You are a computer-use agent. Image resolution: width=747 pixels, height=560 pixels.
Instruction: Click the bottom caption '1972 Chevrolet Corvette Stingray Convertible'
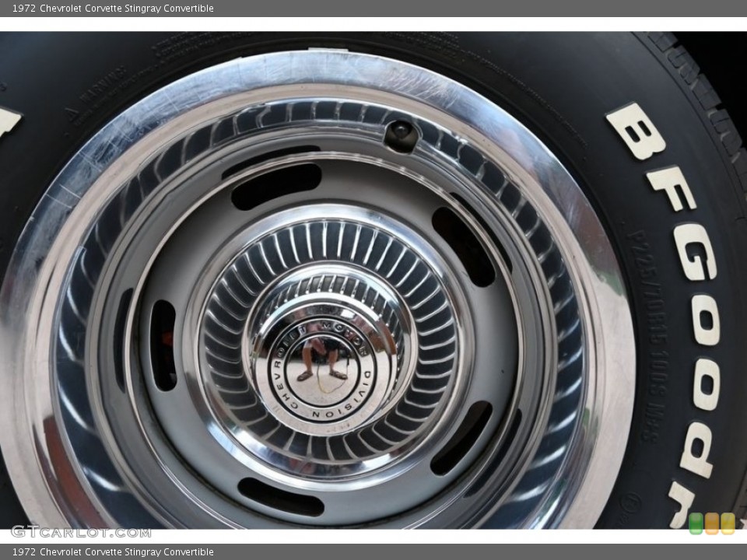(113, 552)
